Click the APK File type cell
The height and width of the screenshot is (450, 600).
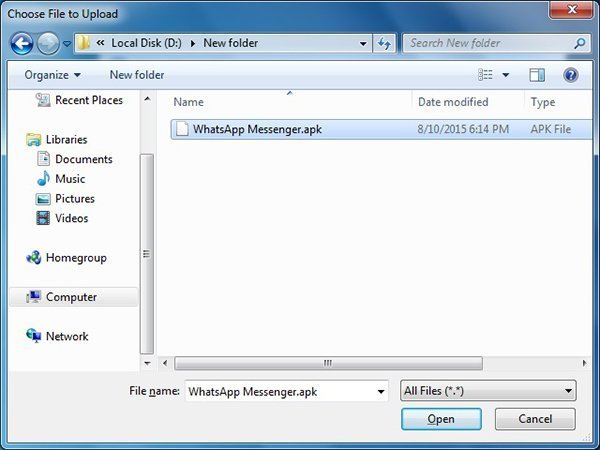click(551, 129)
